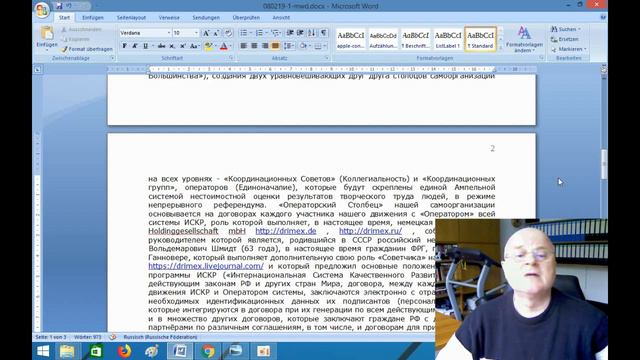Apply superscript formatting
The image size is (640, 360).
[183, 46]
